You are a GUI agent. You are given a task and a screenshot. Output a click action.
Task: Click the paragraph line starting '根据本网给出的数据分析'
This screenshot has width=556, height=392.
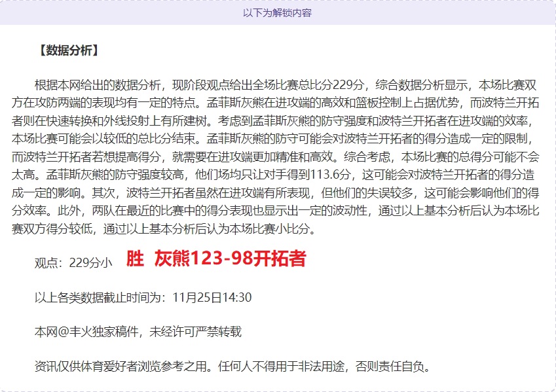(x=286, y=85)
